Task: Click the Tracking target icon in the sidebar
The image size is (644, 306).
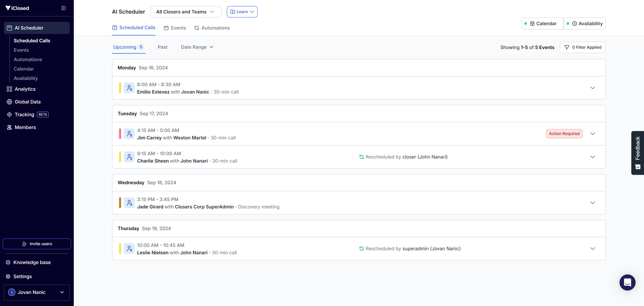Action: click(9, 115)
